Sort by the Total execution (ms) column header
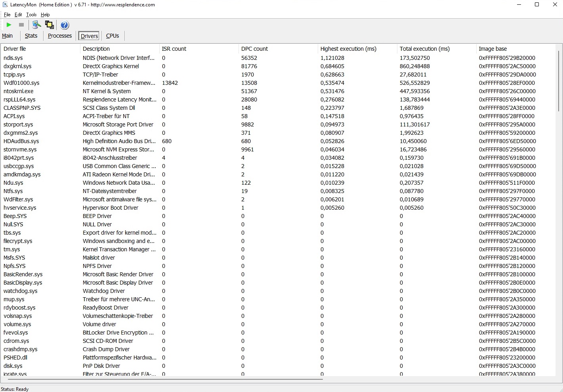 click(436, 49)
